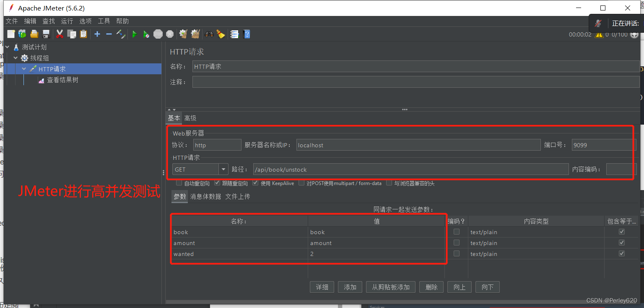644x308 pixels.
Task: Uncheck 包含等于 box in wanted row
Action: [622, 253]
